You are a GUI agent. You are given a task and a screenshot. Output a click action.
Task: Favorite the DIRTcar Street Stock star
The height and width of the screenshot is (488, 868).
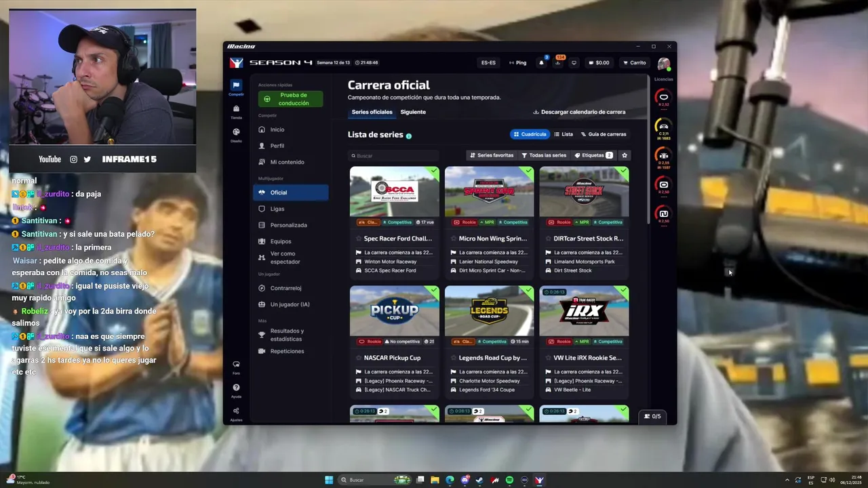(x=549, y=239)
